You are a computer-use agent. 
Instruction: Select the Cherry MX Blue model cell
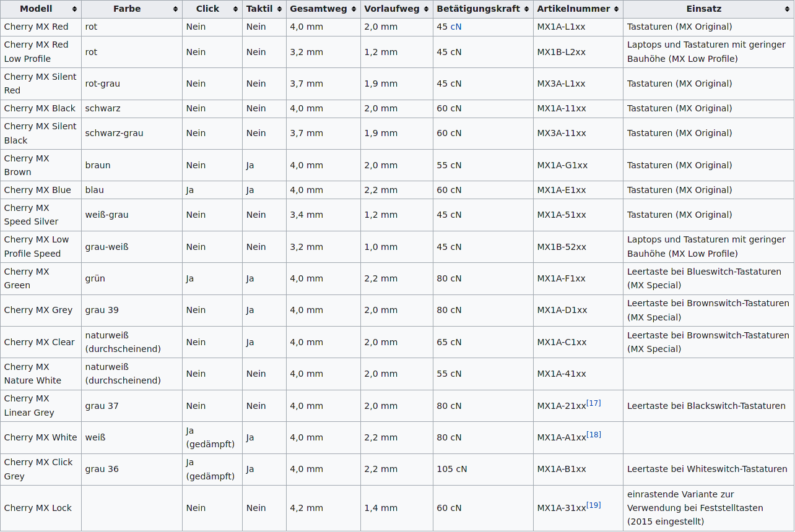coord(38,190)
